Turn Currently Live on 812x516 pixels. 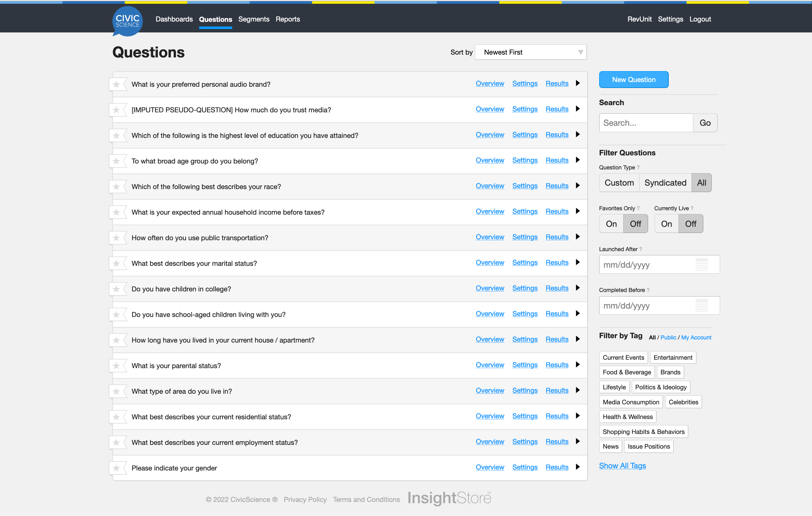tap(666, 224)
